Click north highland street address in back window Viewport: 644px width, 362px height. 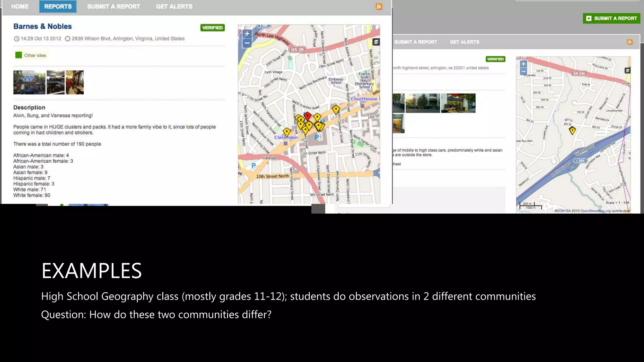[x=441, y=68]
